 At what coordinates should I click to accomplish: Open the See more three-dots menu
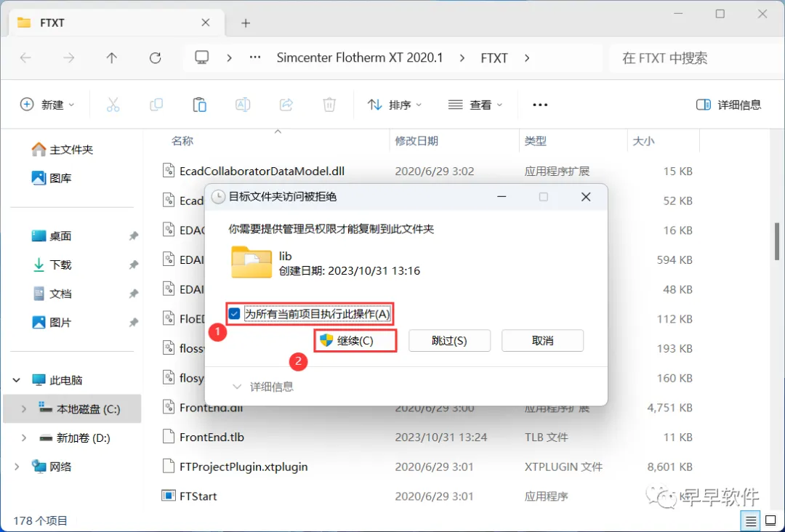point(540,105)
